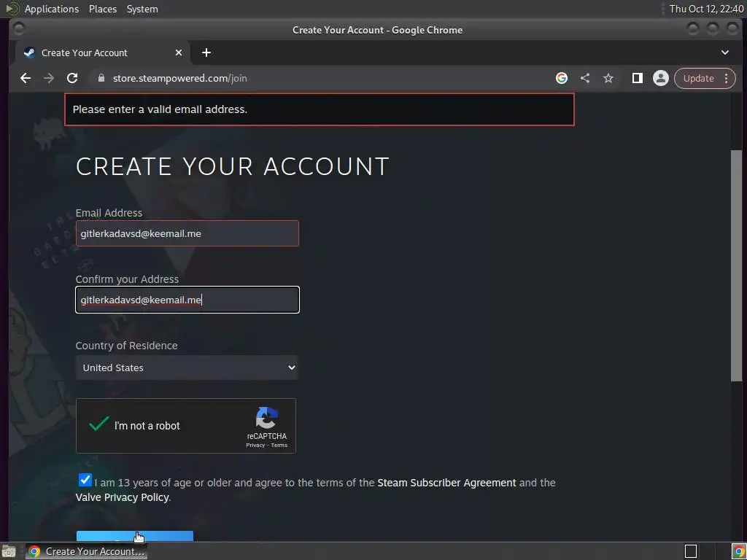Click the reCAPTCHA logo
The height and width of the screenshot is (560, 747).
pyautogui.click(x=267, y=418)
